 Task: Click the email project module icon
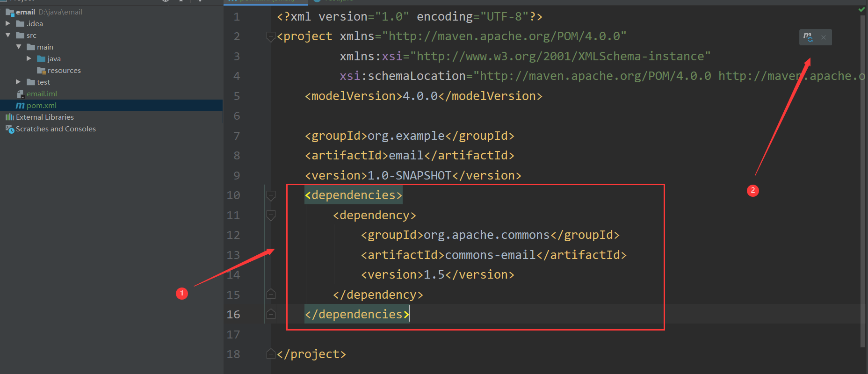pyautogui.click(x=9, y=12)
